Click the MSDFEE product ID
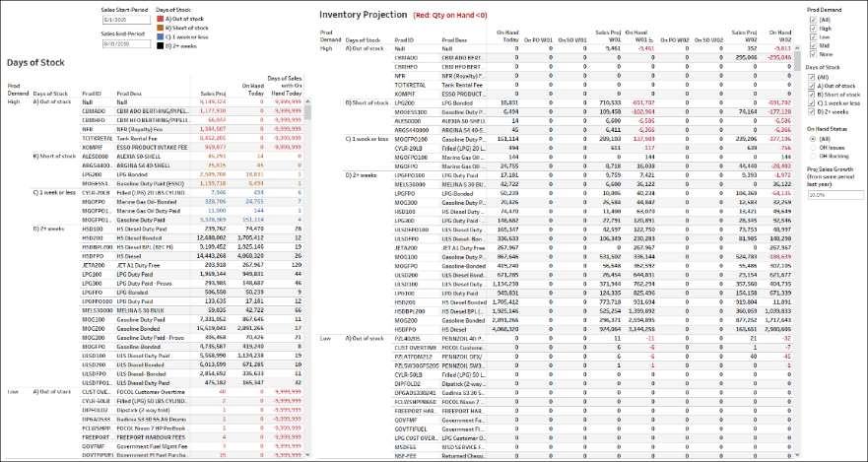Image resolution: width=868 pixels, height=462 pixels. (404, 446)
